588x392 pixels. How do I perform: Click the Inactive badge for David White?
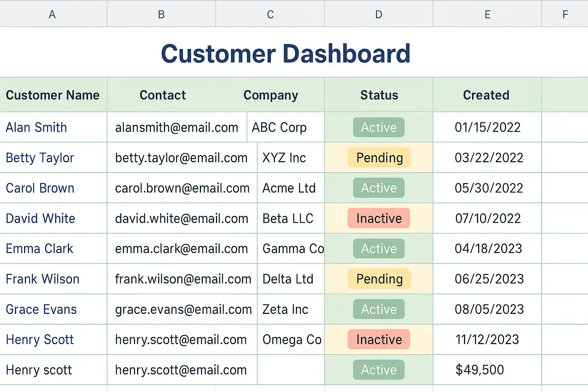coord(379,218)
